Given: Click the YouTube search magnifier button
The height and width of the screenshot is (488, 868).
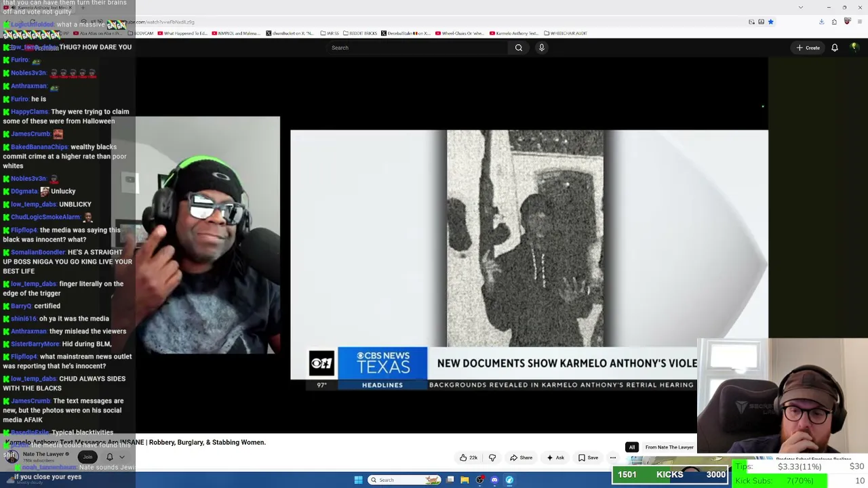Looking at the screenshot, I should (519, 47).
